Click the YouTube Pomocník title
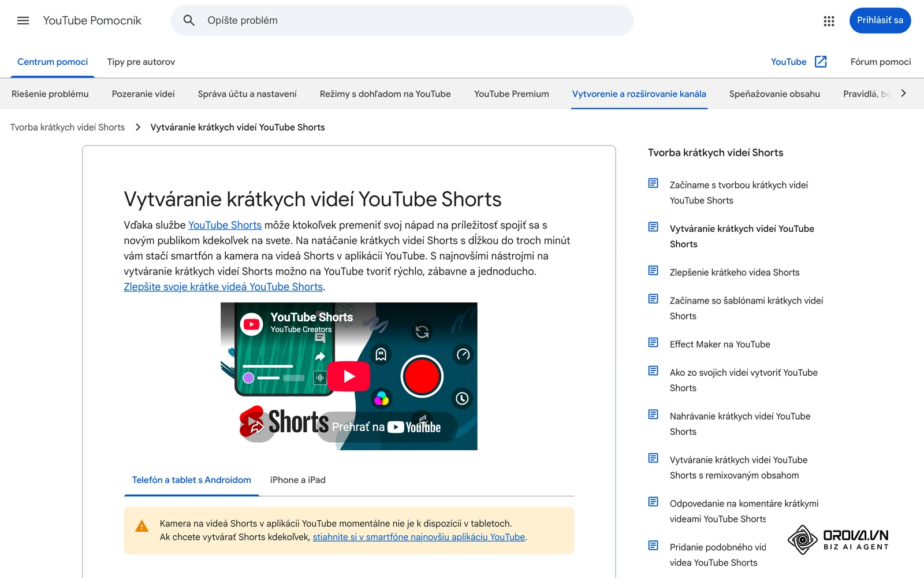924x578 pixels. [x=92, y=21]
